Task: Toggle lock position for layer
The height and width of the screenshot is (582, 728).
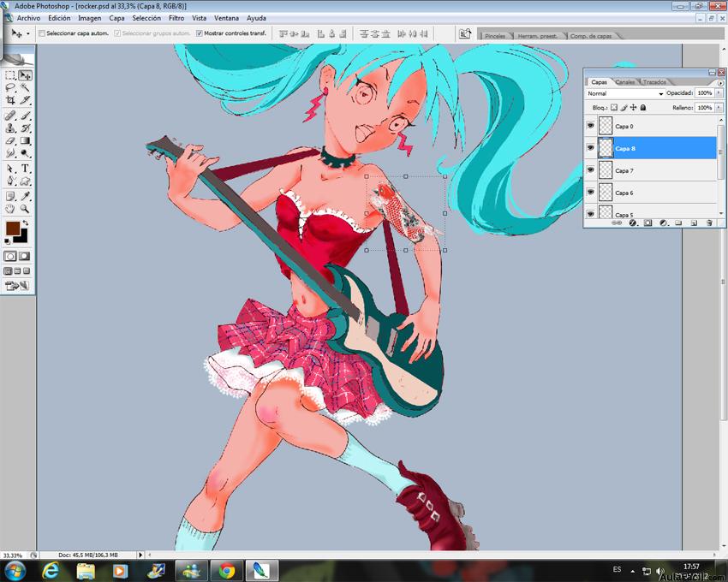Action: pos(633,108)
